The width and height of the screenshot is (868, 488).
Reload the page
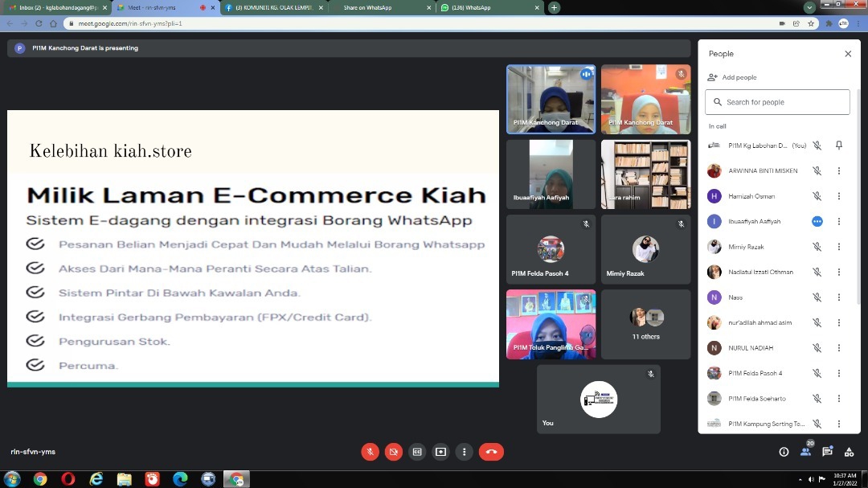(x=39, y=23)
